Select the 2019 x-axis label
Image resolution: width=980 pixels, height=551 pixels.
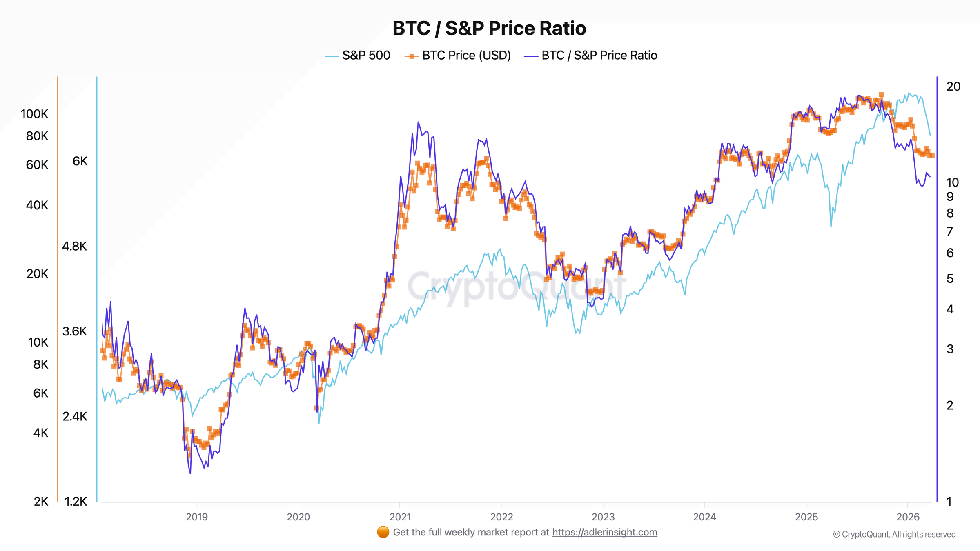197,517
